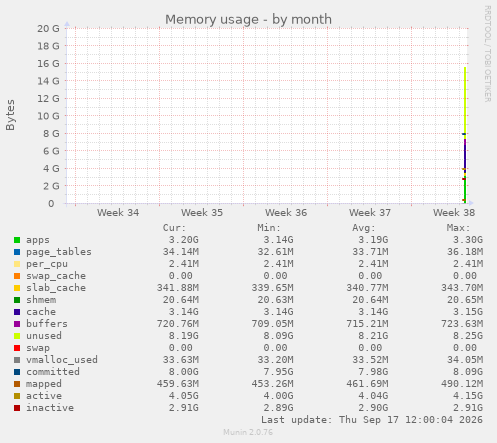Click the 'swap_cache' legend label
The image size is (497, 443).
click(x=56, y=276)
